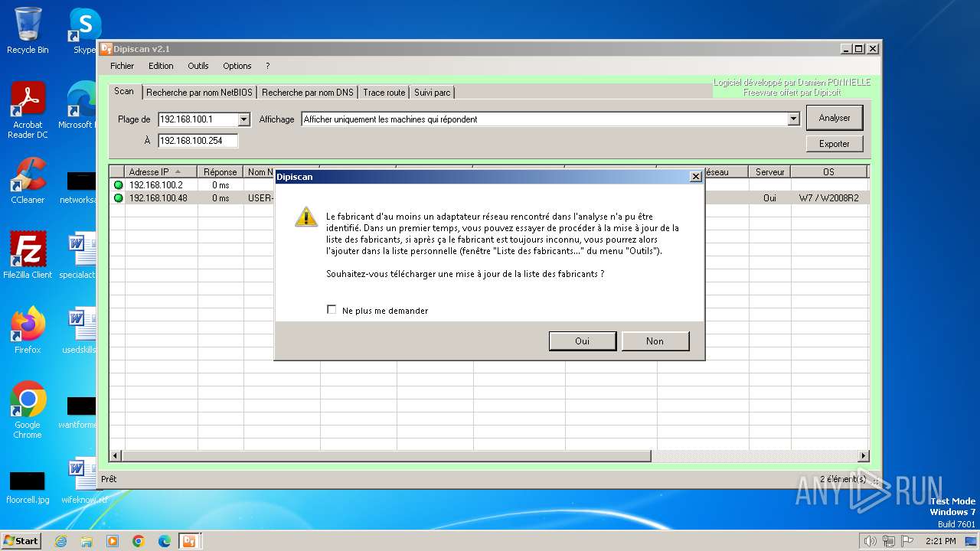Click the Exporter button
Image resolution: width=980 pixels, height=551 pixels.
click(835, 144)
